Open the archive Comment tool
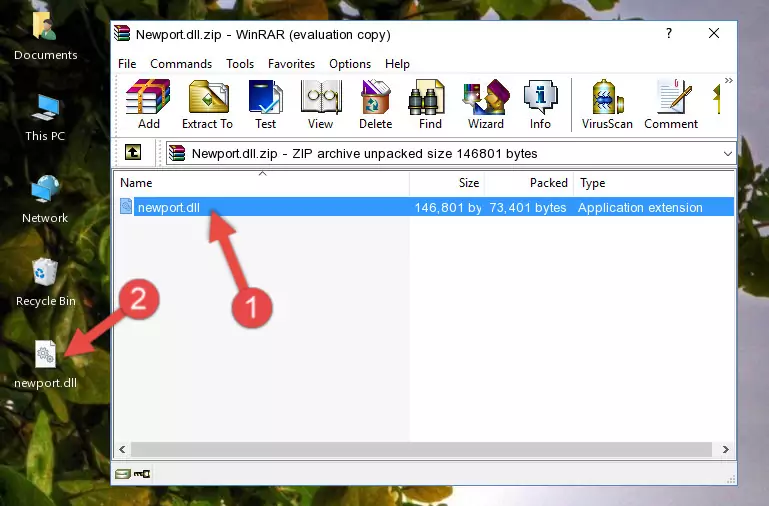 [x=671, y=104]
